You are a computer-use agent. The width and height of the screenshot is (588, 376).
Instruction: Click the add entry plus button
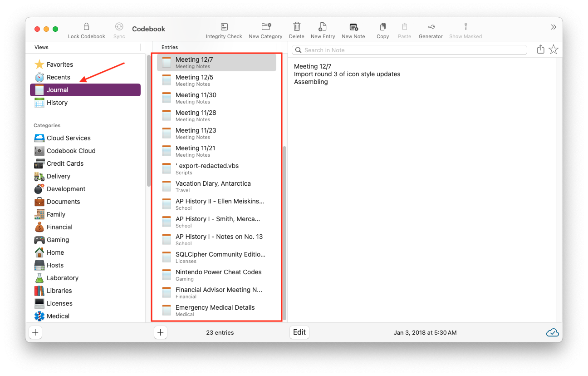click(x=160, y=332)
